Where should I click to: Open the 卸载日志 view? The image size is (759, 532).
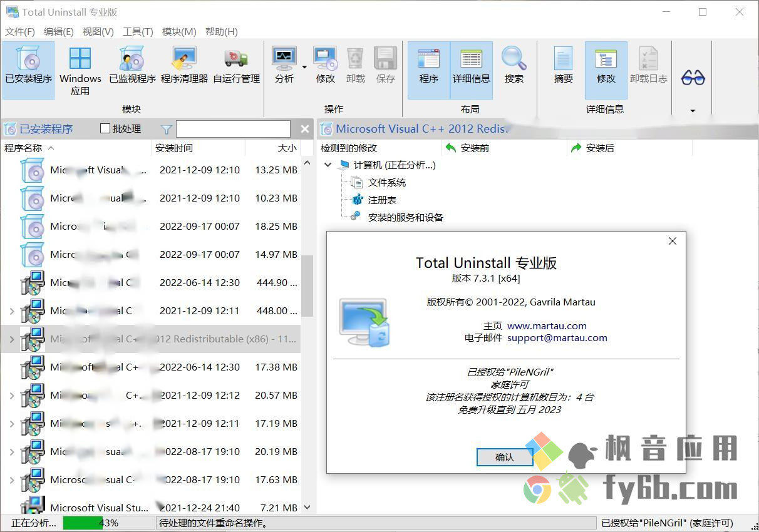pyautogui.click(x=649, y=65)
